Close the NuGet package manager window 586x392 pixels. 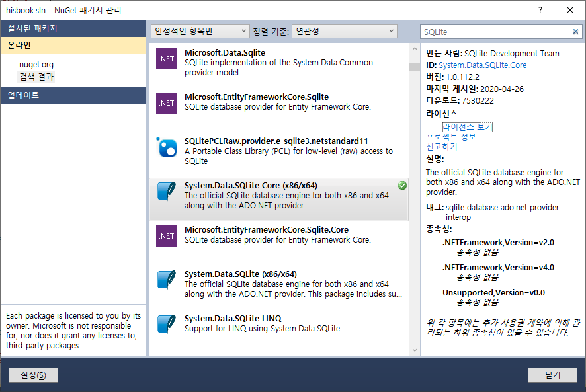point(570,10)
